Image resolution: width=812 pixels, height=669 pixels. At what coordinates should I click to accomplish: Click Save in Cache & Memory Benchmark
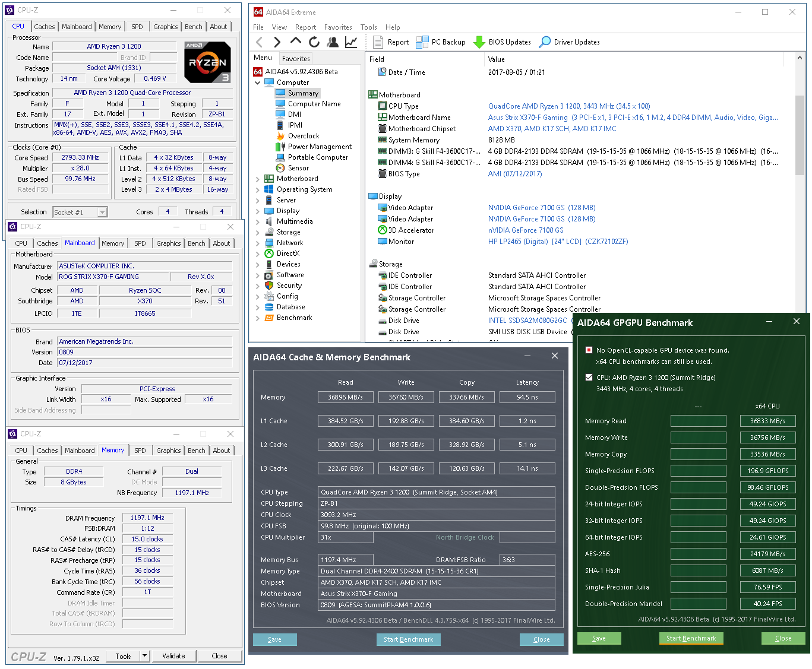coord(274,639)
